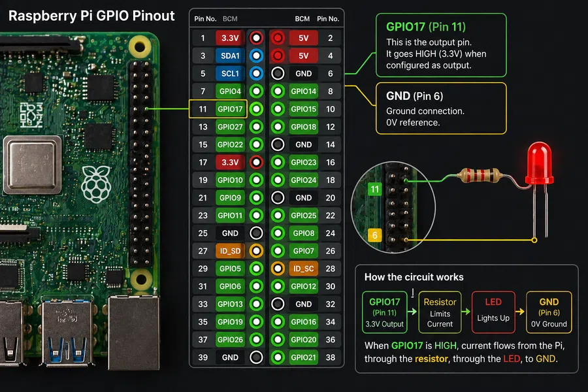Select the GPIO12 label

tap(303, 286)
